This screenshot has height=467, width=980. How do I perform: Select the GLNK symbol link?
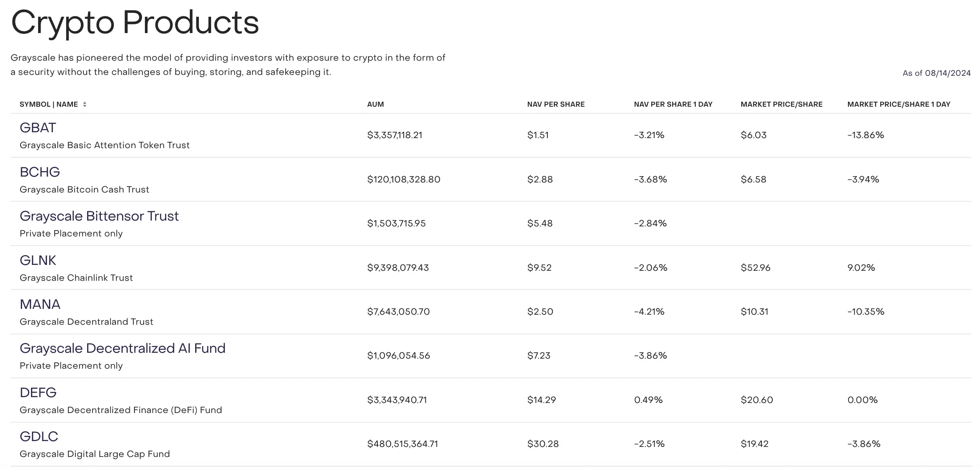[38, 260]
